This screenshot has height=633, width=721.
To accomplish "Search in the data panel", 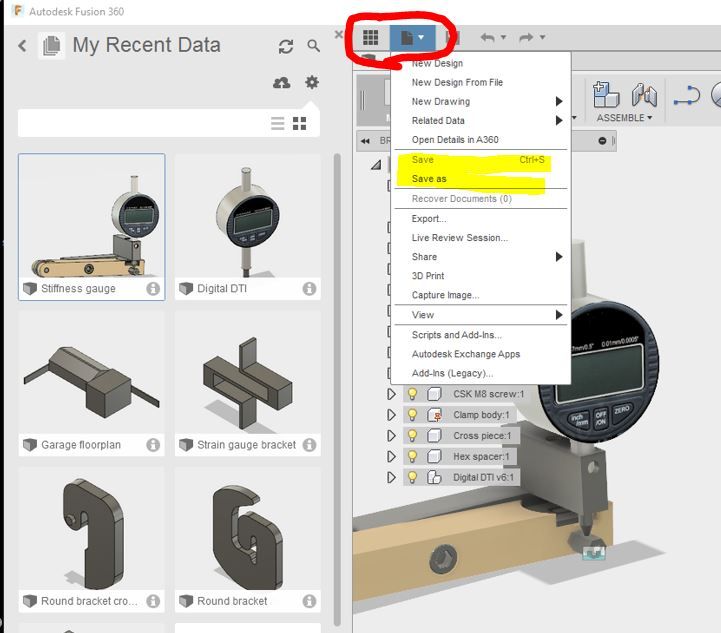I will [314, 46].
